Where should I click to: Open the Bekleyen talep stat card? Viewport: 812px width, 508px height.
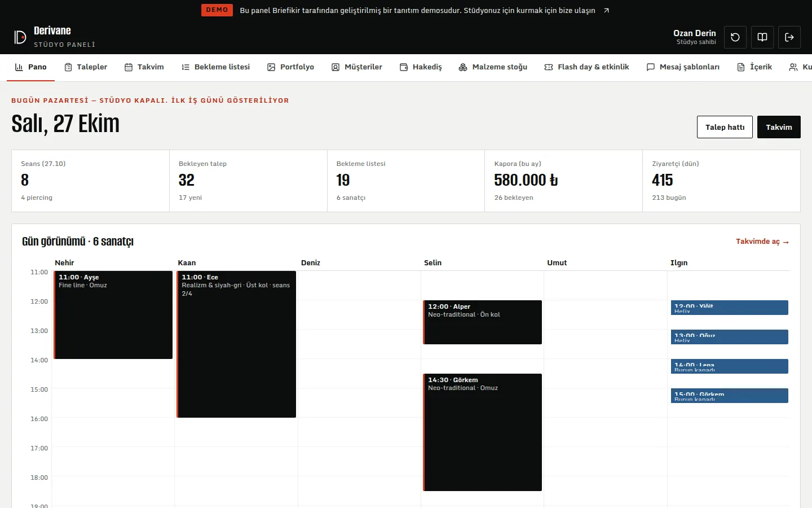248,181
